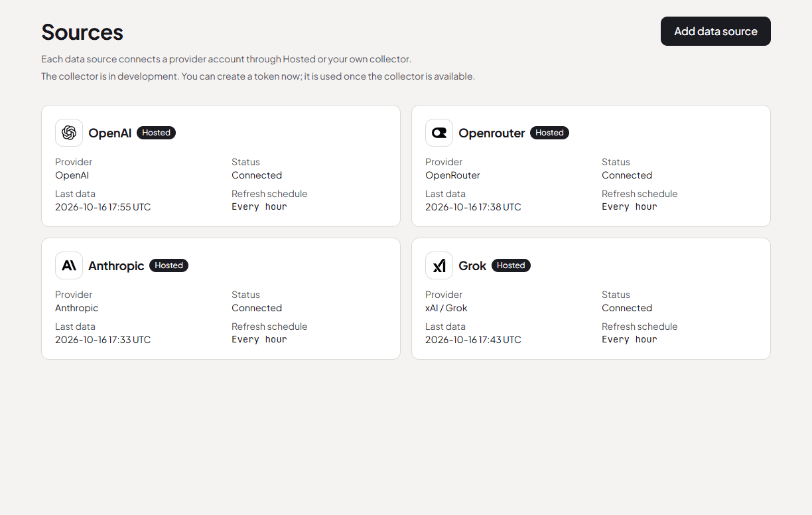812x515 pixels.
Task: Click the Connected status in Openrouter card
Action: tap(627, 175)
